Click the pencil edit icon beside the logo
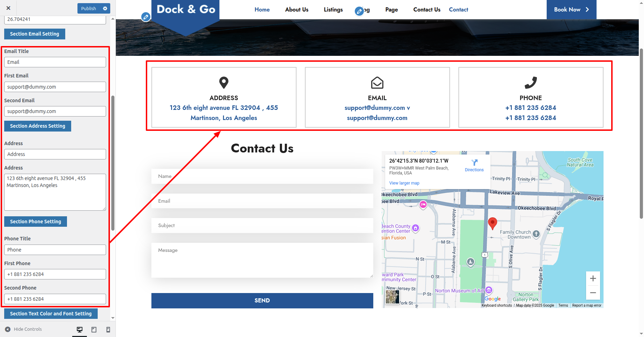 click(146, 17)
